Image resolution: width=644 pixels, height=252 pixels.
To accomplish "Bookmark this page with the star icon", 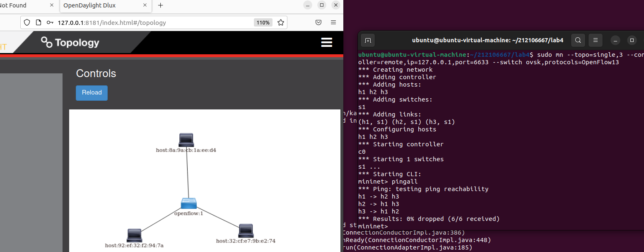I will (x=280, y=22).
